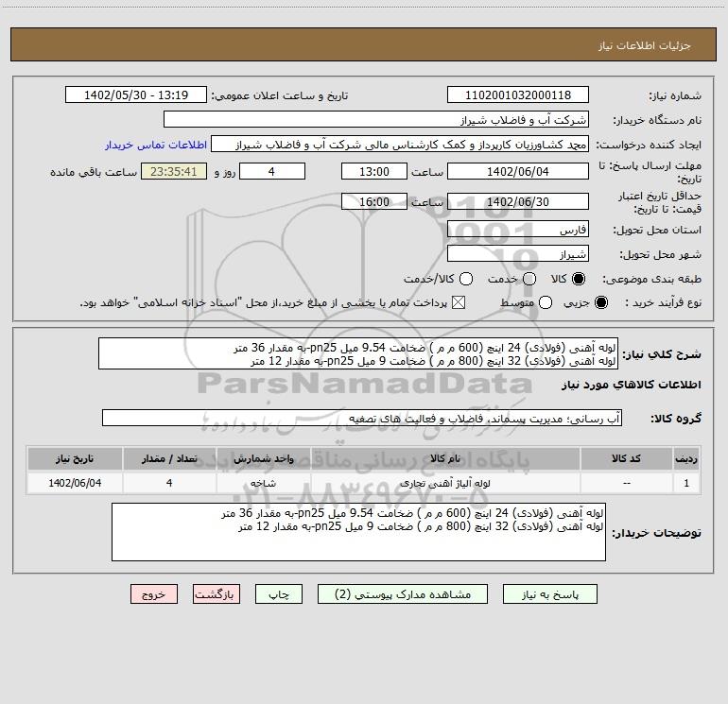728x704 pixels.
Task: Select the کالا radio button
Action: click(579, 279)
